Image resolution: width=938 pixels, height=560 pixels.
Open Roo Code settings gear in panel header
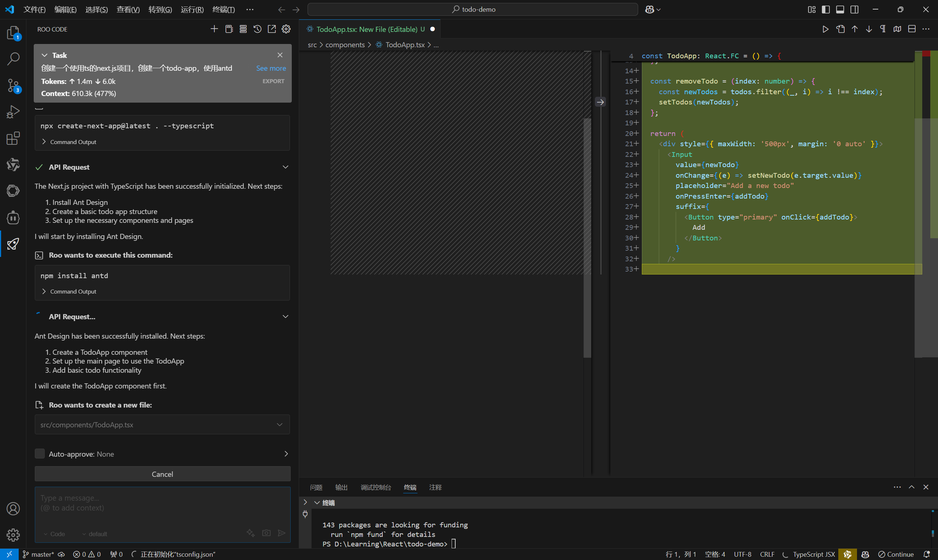286,29
